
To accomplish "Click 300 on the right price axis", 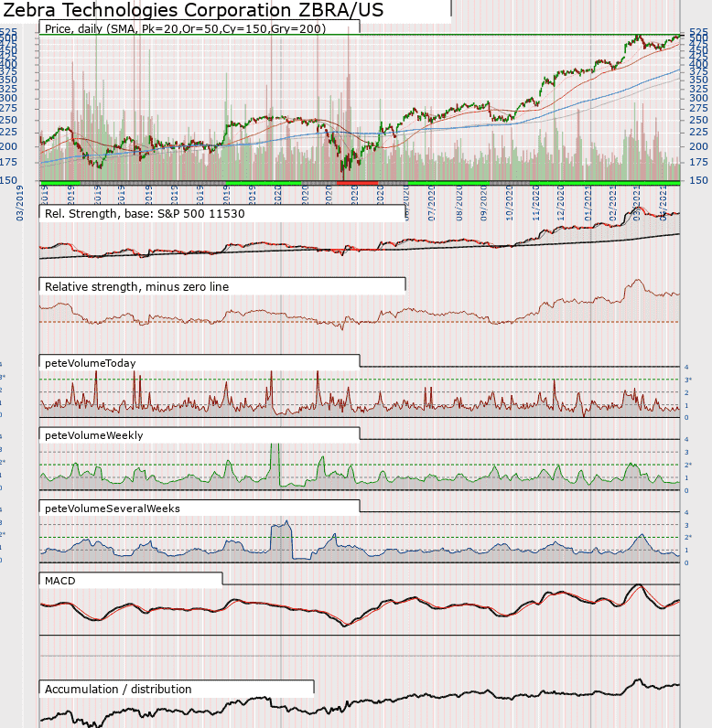I will (x=698, y=98).
